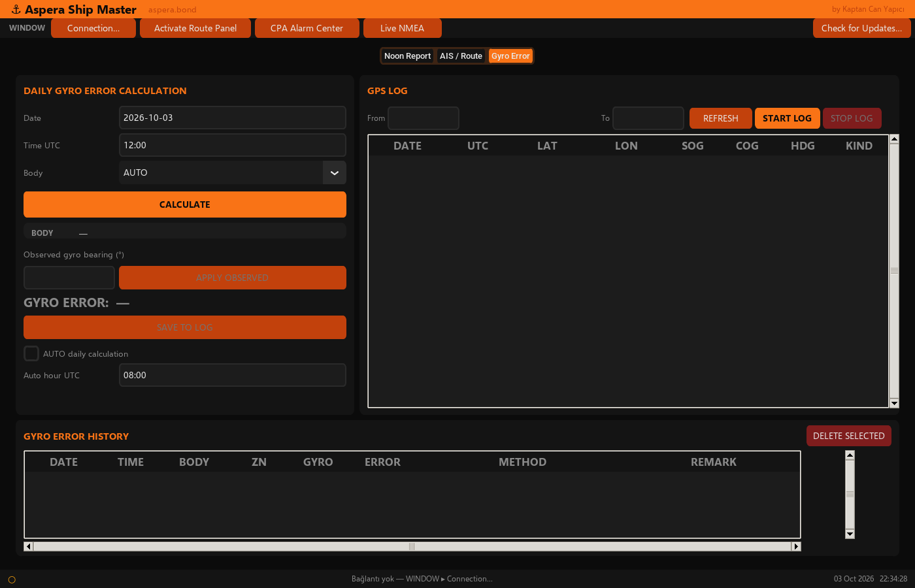
Task: Click APPLY OBSERVED button
Action: (233, 278)
